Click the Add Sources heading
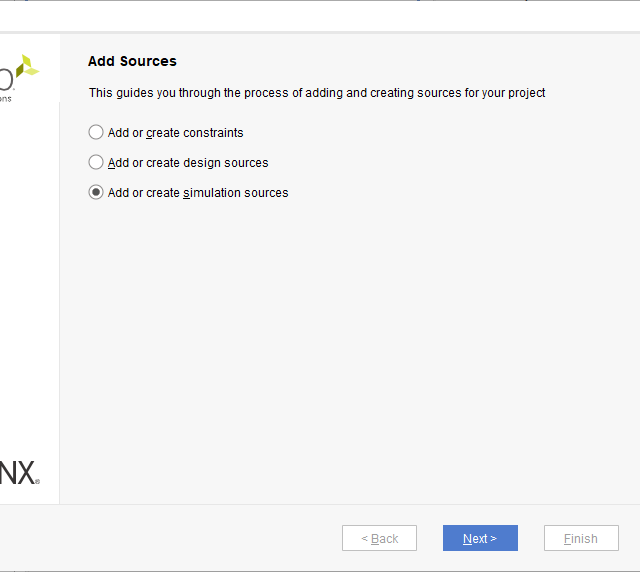This screenshot has width=640, height=572. (132, 61)
